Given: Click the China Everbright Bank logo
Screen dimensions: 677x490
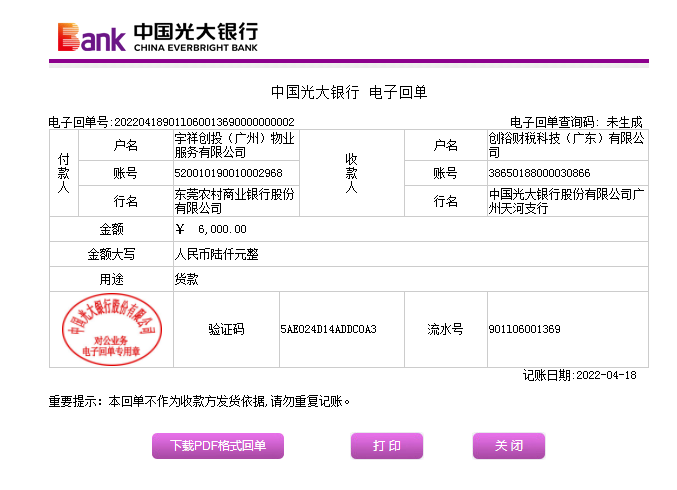Looking at the screenshot, I should [x=158, y=37].
